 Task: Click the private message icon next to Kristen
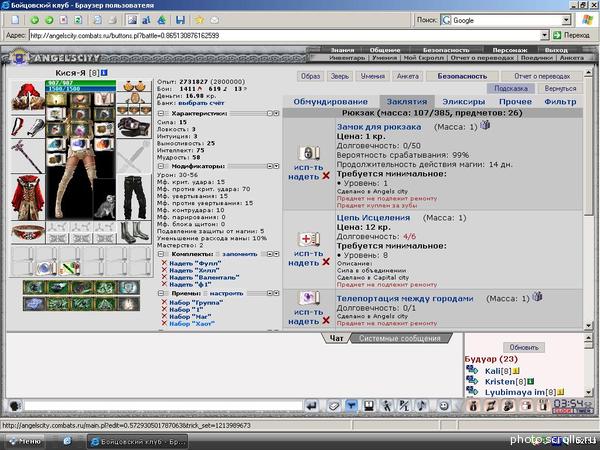(x=472, y=380)
